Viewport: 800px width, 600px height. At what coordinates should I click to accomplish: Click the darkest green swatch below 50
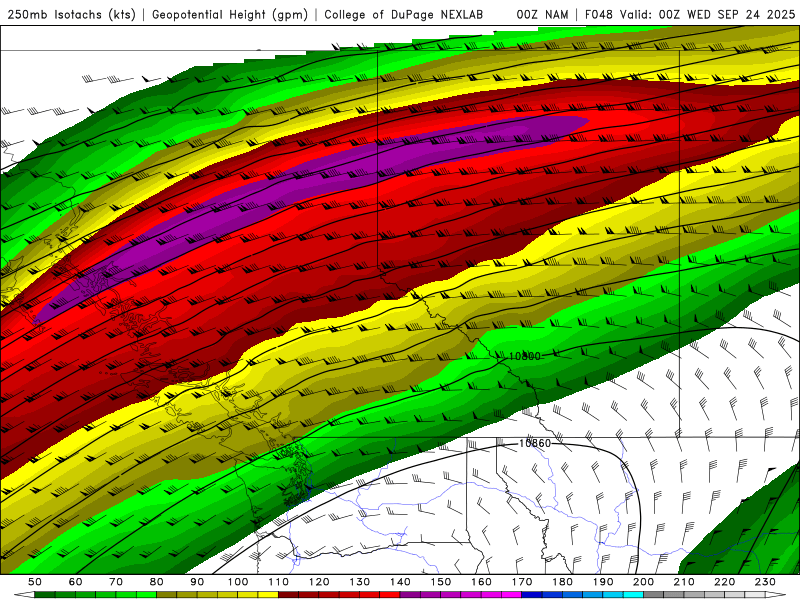(x=44, y=595)
